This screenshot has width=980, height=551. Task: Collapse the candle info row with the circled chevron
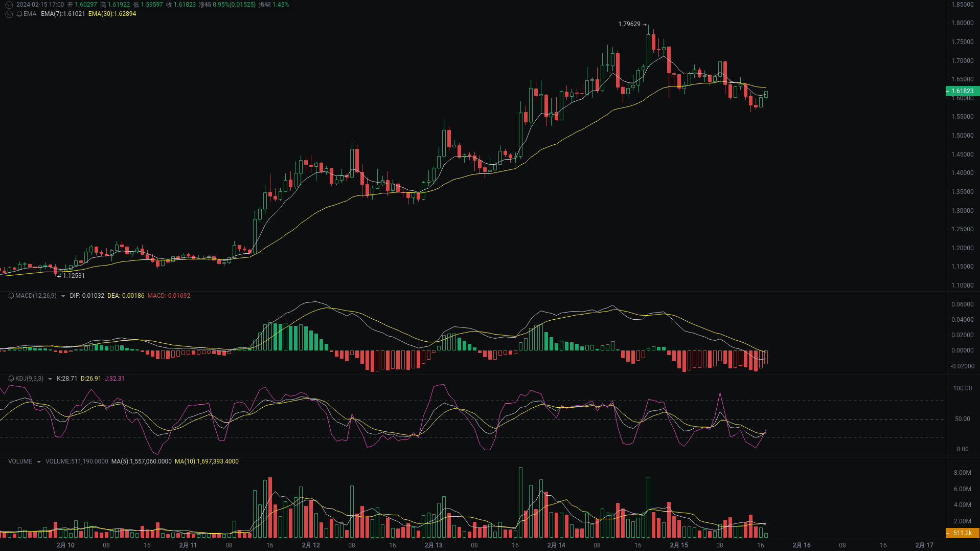[x=9, y=5]
